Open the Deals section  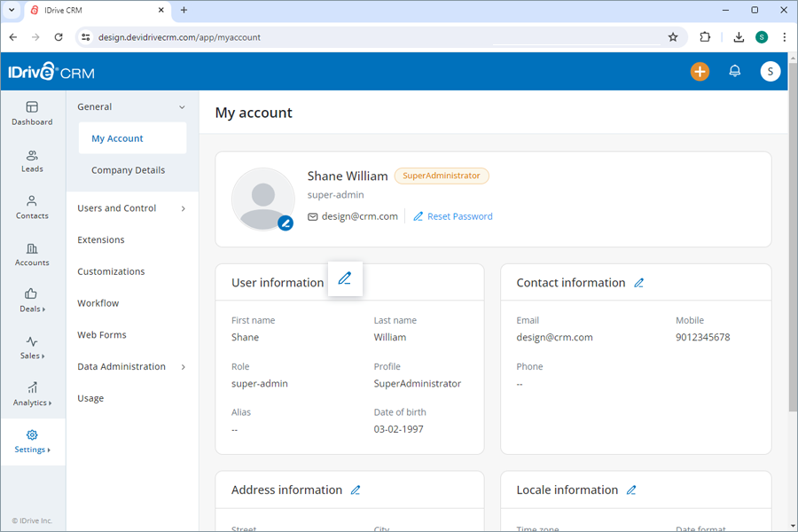point(32,301)
